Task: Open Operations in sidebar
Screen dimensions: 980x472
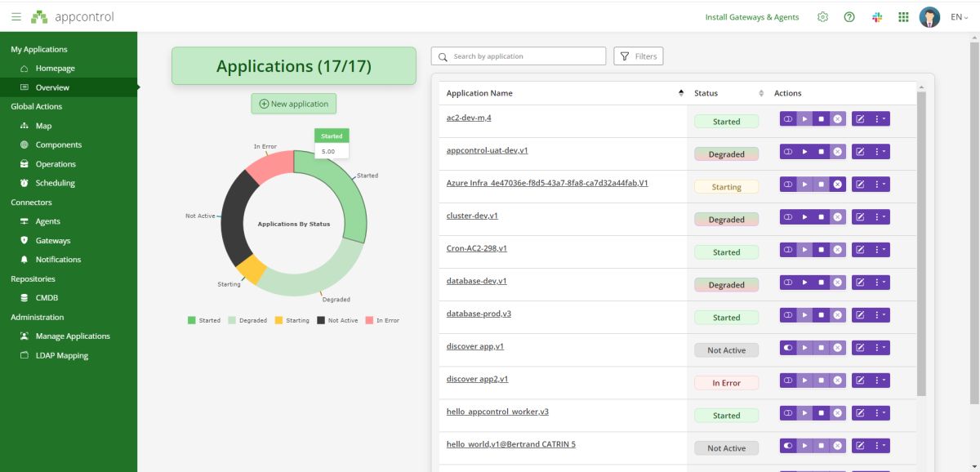Action: click(x=56, y=164)
